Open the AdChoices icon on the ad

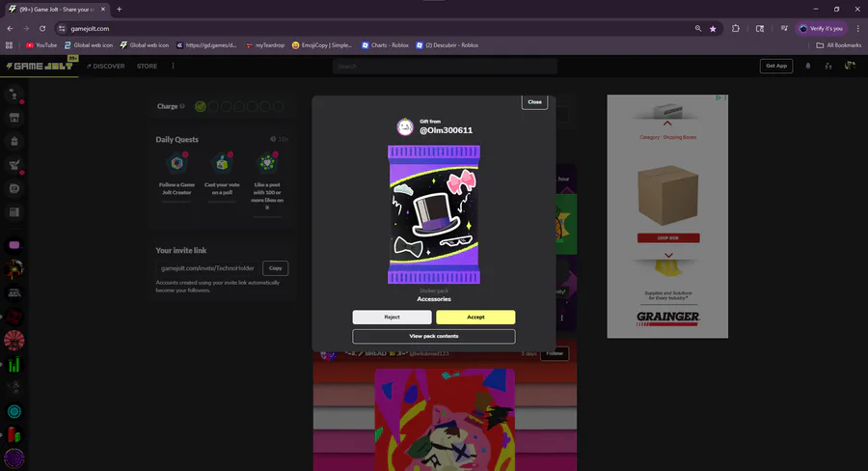click(x=719, y=97)
